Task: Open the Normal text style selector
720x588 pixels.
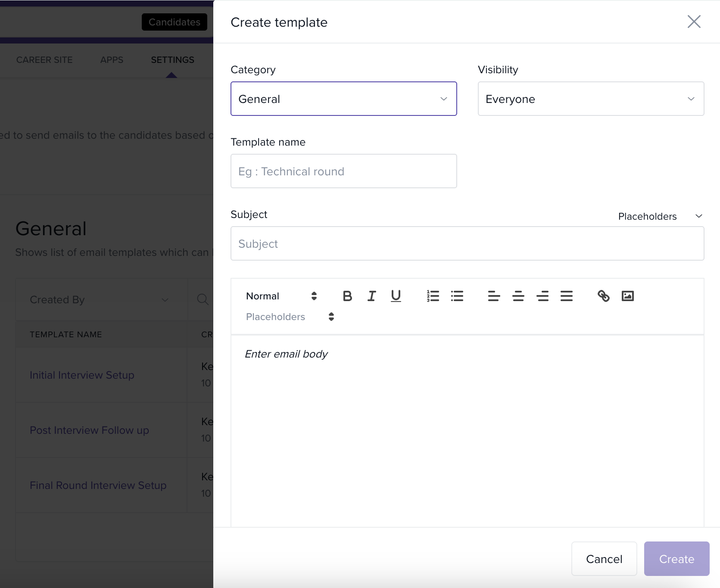Action: pos(281,296)
